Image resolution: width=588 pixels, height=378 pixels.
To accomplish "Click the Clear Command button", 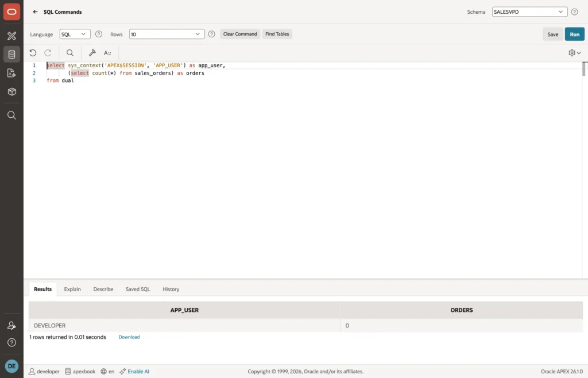I will (x=240, y=34).
